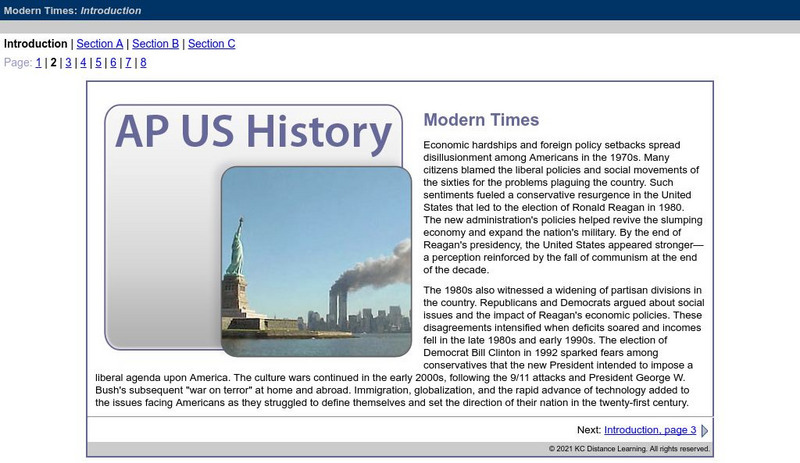Click paragraph beginning 'Economic hardships and foreign policy'
Viewport: 800px width, 463px height.
[x=563, y=207]
